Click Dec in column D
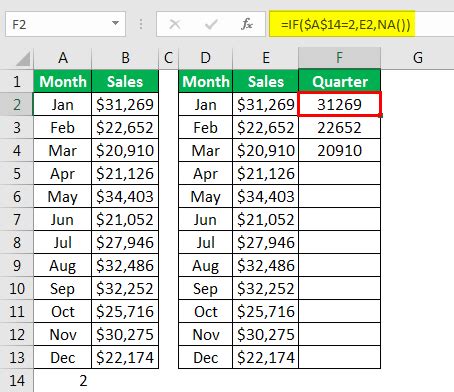Viewport: 454px width, 392px height. 206,357
